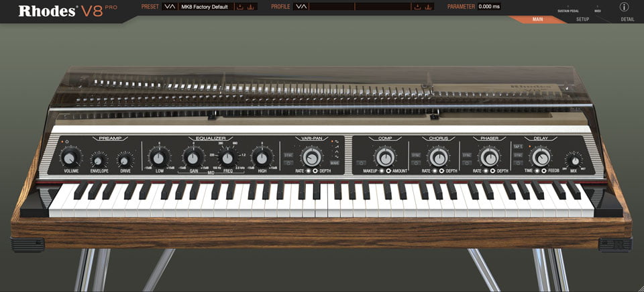Open the Detail tab

(627, 19)
